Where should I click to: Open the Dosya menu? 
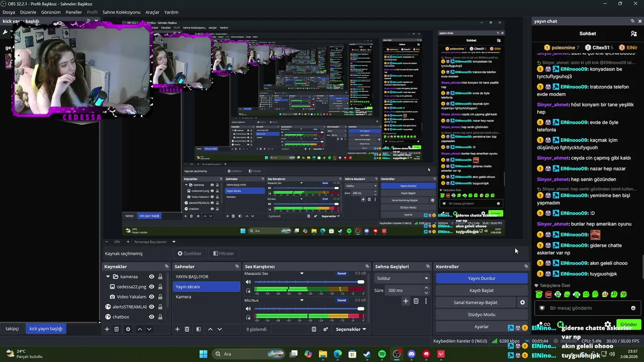(9, 12)
